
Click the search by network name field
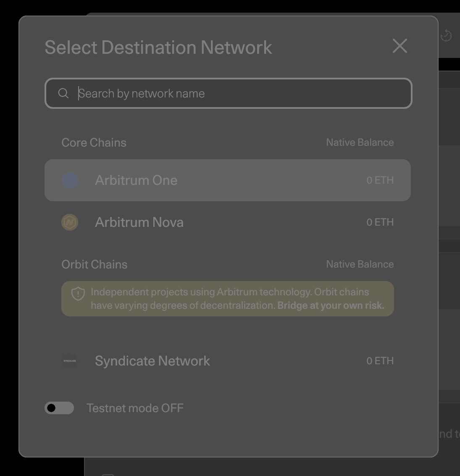(228, 93)
